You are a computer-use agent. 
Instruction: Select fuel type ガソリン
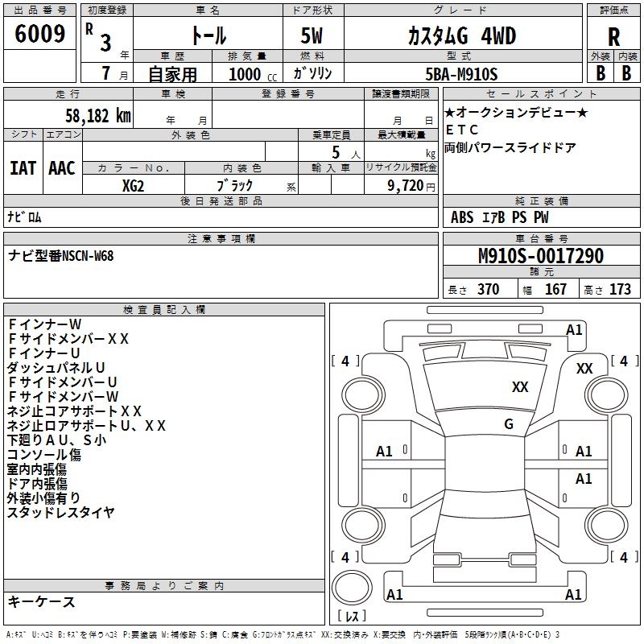312,73
